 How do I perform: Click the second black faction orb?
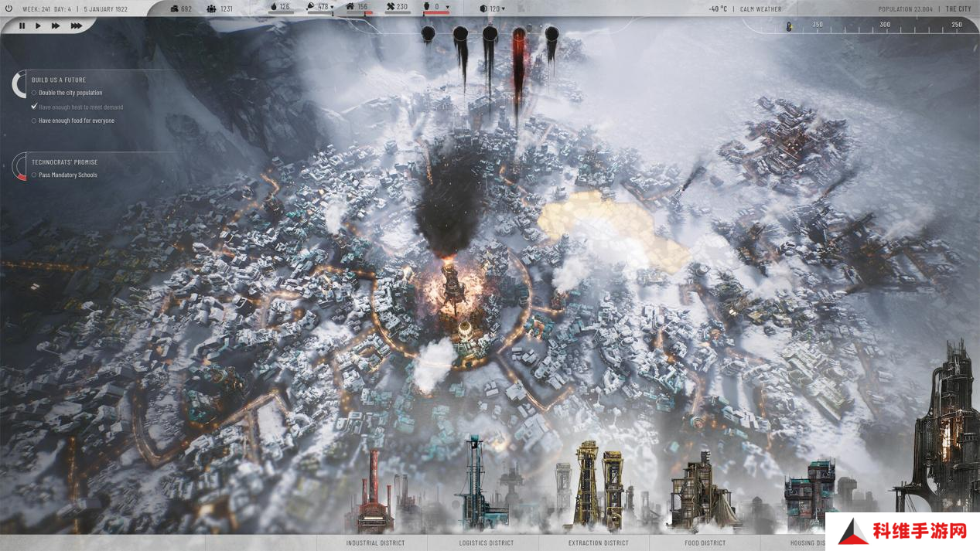[x=460, y=34]
